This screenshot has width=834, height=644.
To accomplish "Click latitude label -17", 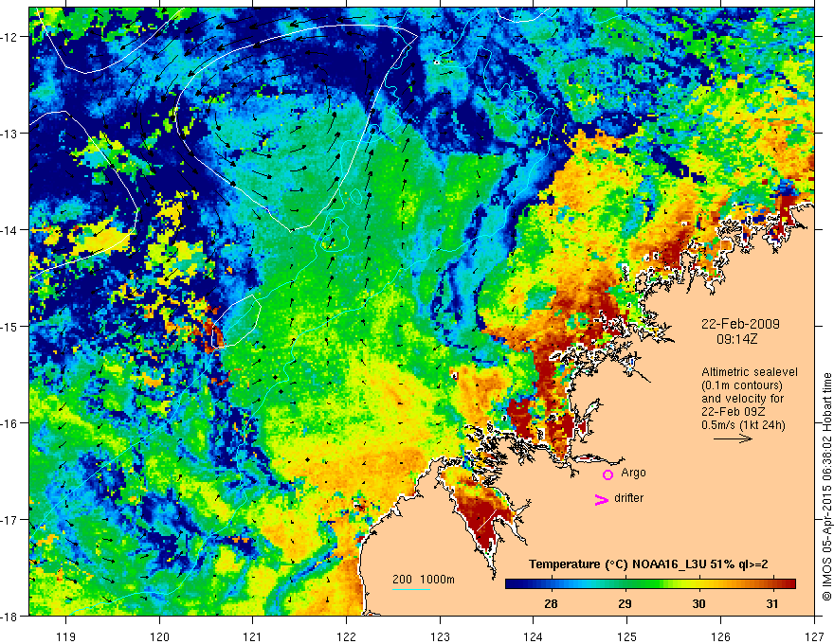I will [9, 519].
